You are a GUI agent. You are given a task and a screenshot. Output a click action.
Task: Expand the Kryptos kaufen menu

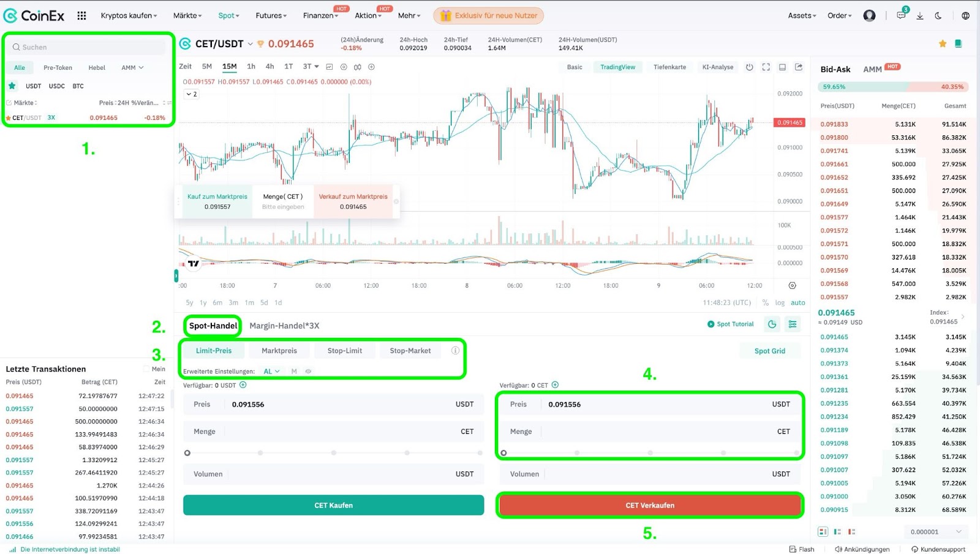[129, 15]
